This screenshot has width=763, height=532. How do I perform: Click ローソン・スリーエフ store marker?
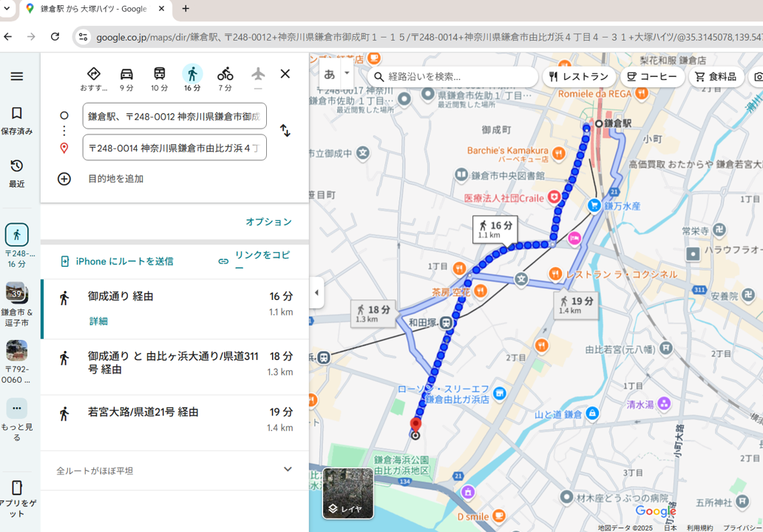499,392
